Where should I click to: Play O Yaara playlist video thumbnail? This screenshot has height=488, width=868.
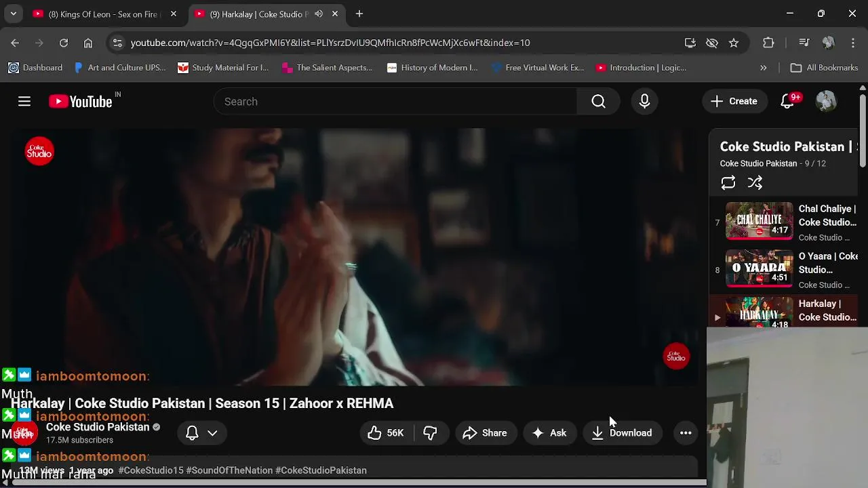(759, 268)
